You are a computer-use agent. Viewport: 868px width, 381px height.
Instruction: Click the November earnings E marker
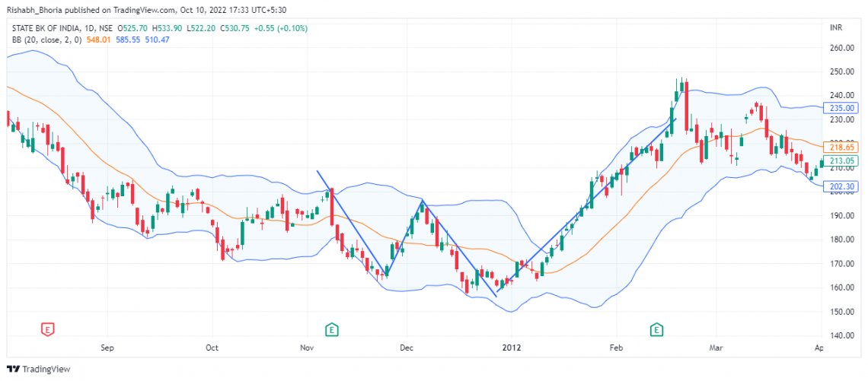coord(331,330)
